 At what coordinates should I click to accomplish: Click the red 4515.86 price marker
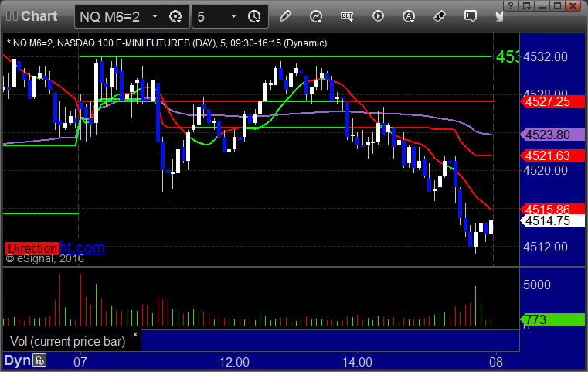(x=552, y=209)
